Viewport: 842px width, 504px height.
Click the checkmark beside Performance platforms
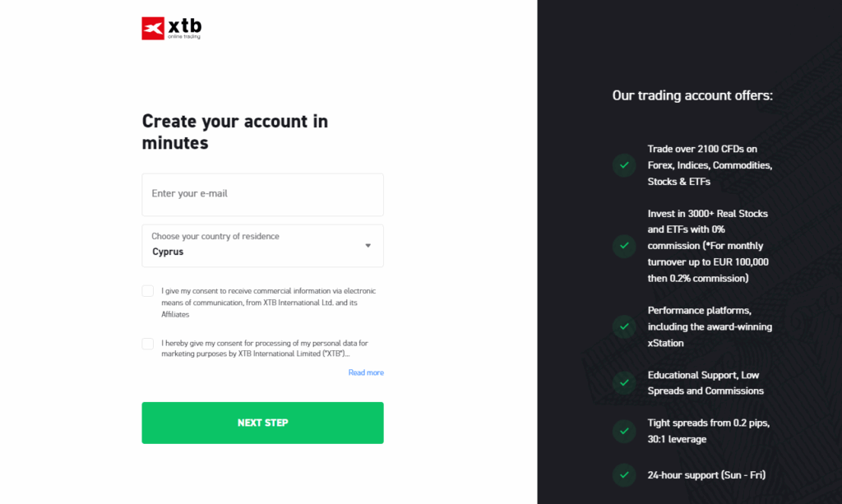point(624,326)
